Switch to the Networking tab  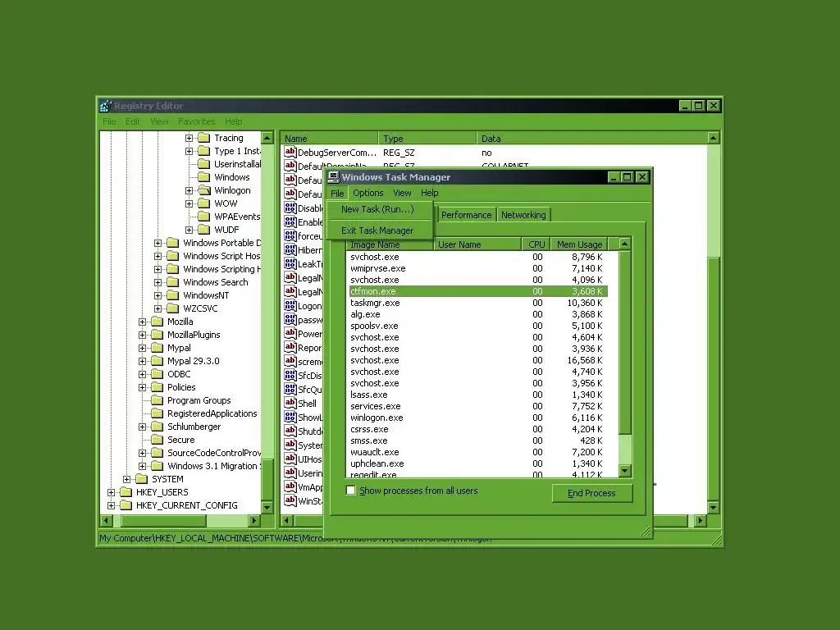[523, 215]
